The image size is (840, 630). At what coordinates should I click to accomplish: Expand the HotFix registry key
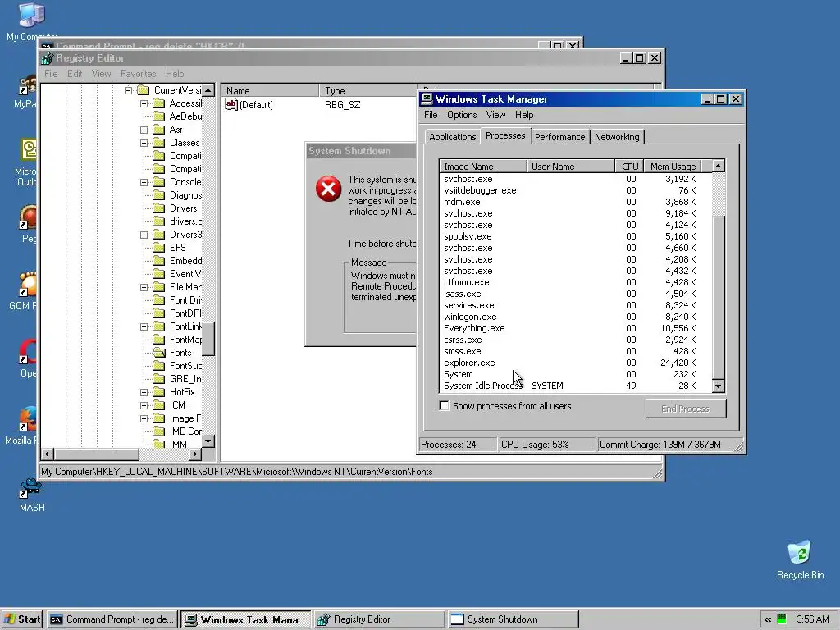[144, 392]
